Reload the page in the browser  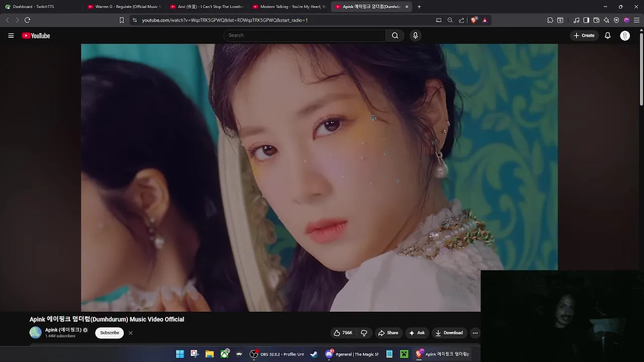27,20
